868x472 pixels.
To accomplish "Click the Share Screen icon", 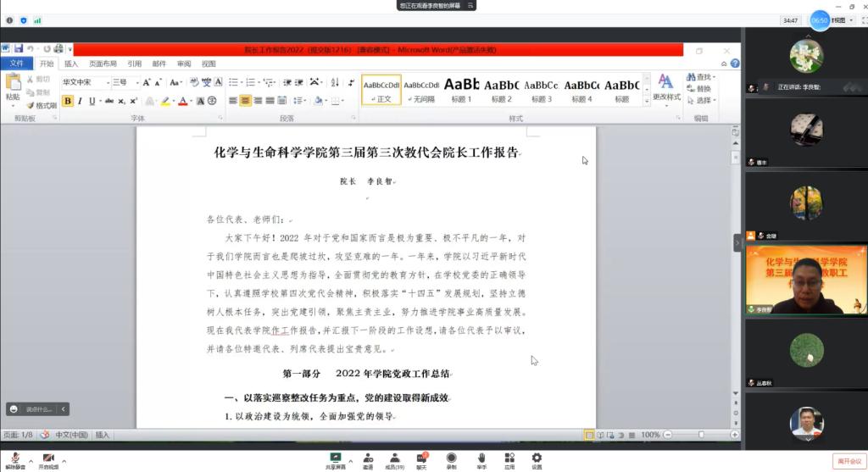I will pyautogui.click(x=336, y=458).
